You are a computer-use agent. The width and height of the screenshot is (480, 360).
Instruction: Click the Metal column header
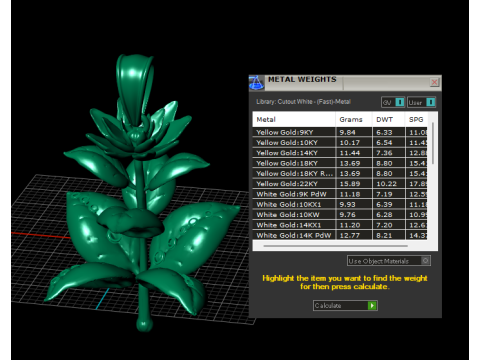click(x=294, y=119)
